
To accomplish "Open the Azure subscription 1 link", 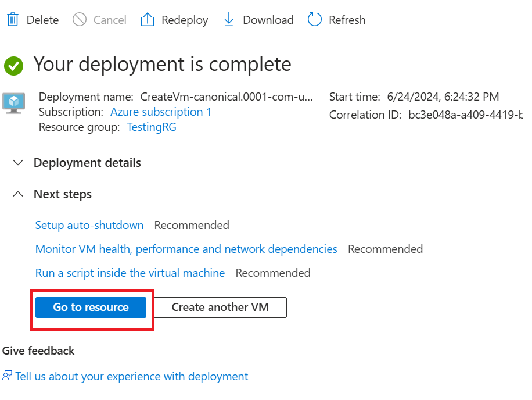I will click(161, 112).
